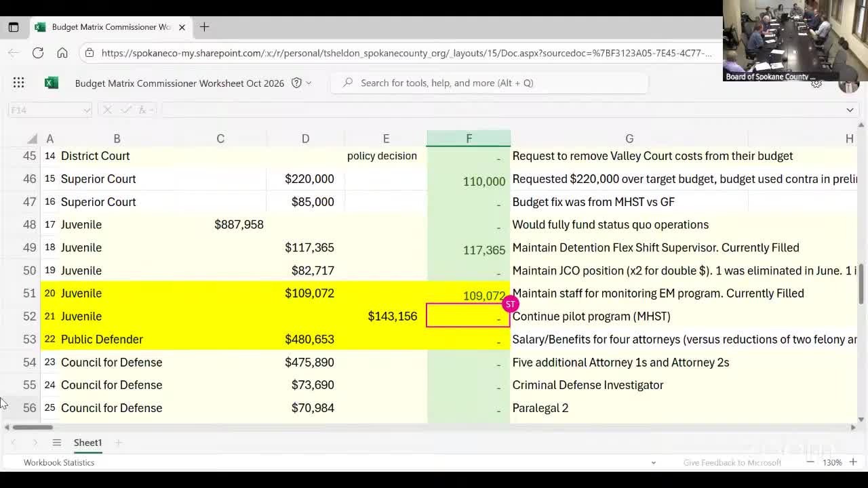The height and width of the screenshot is (488, 868).
Task: Zoom out with the minus icon
Action: 810,462
